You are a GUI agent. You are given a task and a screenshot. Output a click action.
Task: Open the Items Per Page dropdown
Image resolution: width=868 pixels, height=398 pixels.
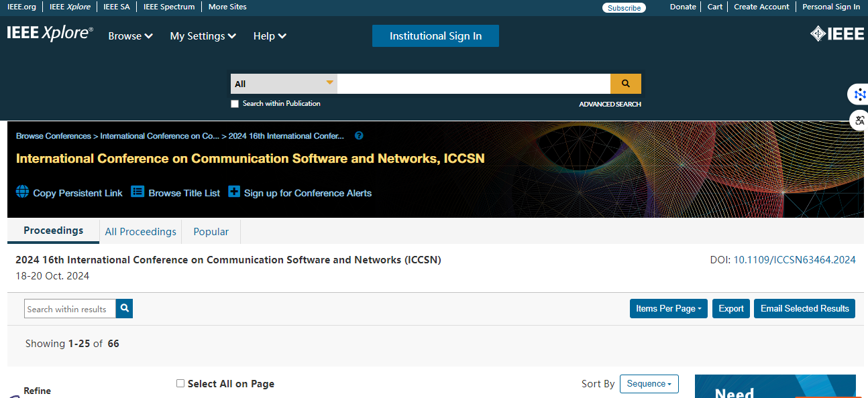669,308
